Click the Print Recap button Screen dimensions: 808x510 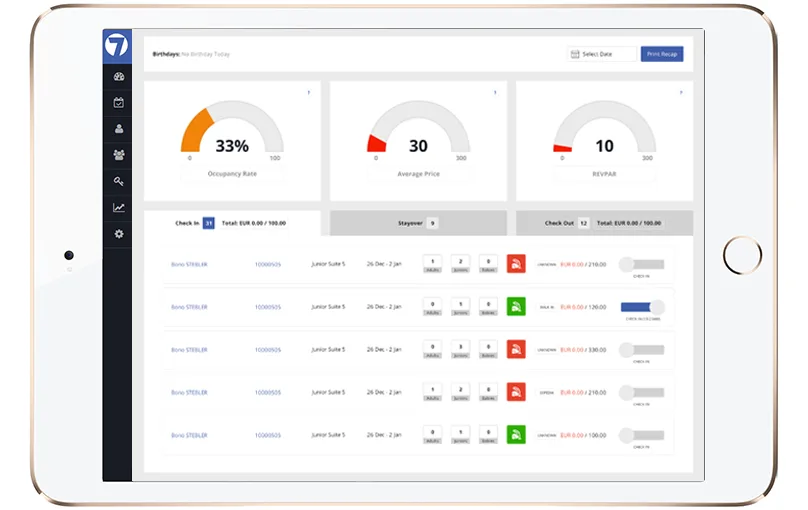pyautogui.click(x=662, y=54)
